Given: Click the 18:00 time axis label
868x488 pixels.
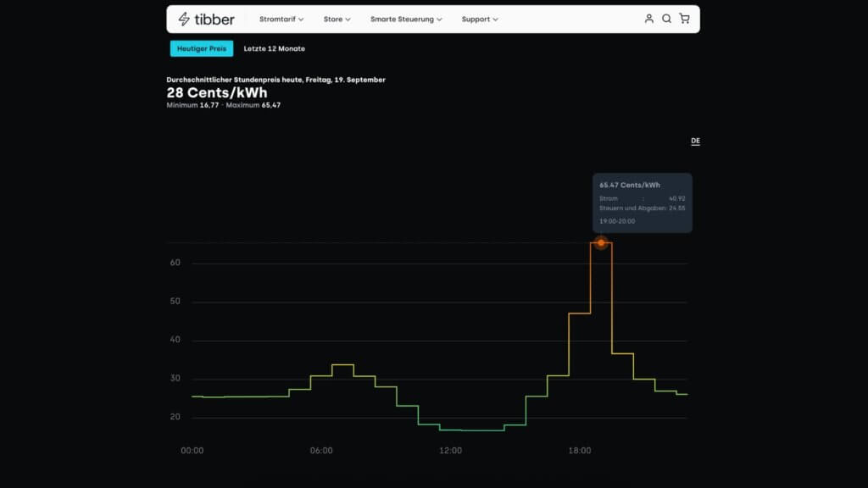Looking at the screenshot, I should pyautogui.click(x=580, y=451).
